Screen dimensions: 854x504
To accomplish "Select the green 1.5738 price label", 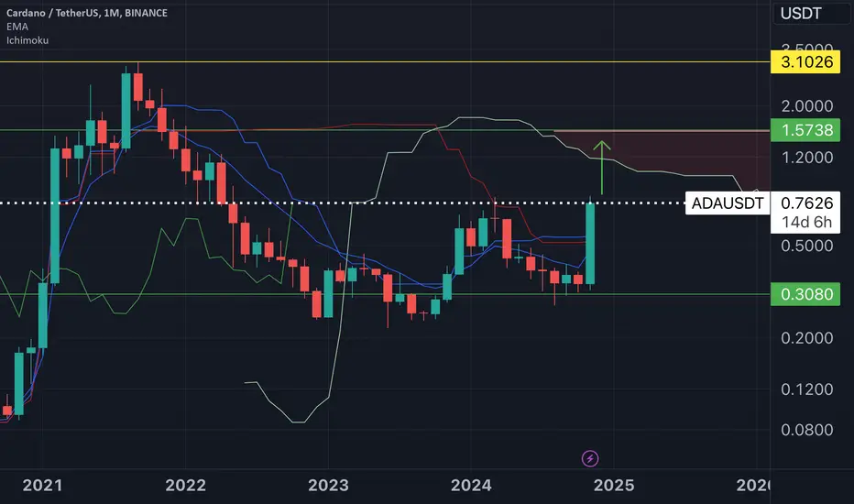I will [x=805, y=130].
